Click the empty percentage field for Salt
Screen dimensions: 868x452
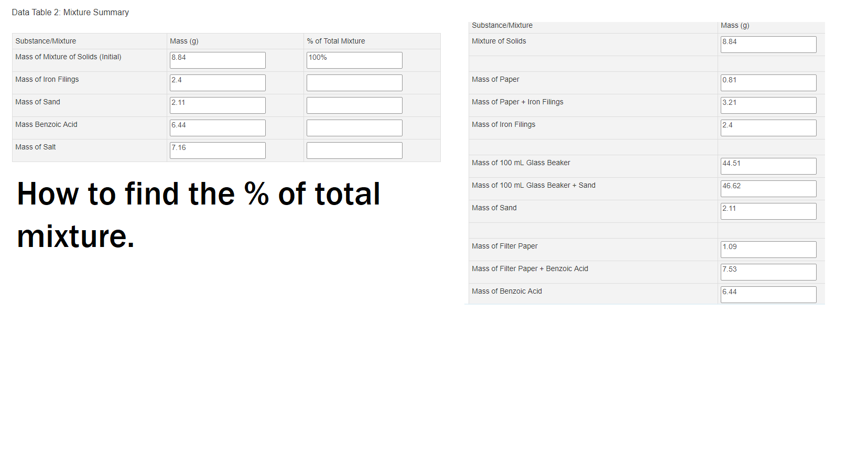[354, 150]
